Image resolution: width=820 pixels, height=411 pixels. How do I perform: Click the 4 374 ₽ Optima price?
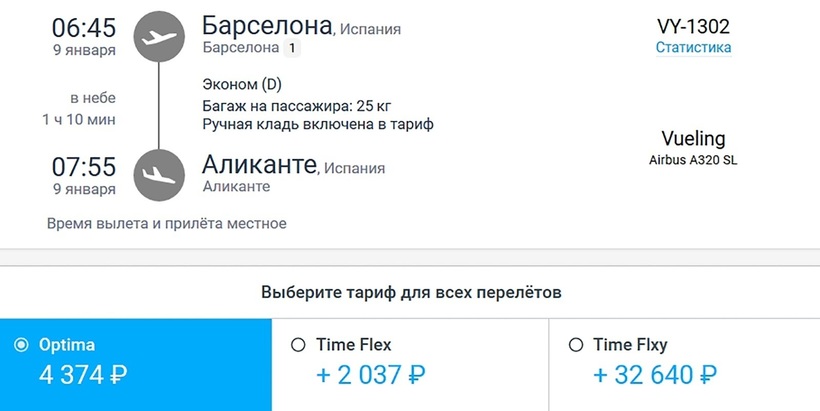[x=83, y=376]
